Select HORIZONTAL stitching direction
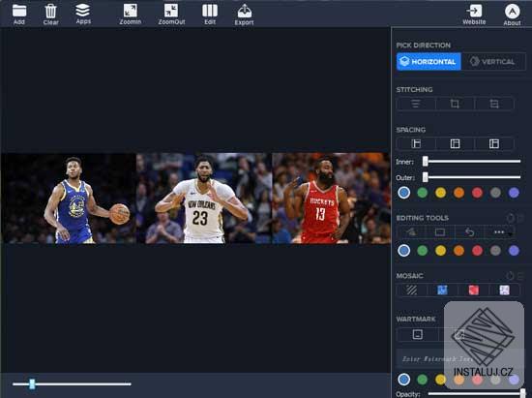 point(429,61)
